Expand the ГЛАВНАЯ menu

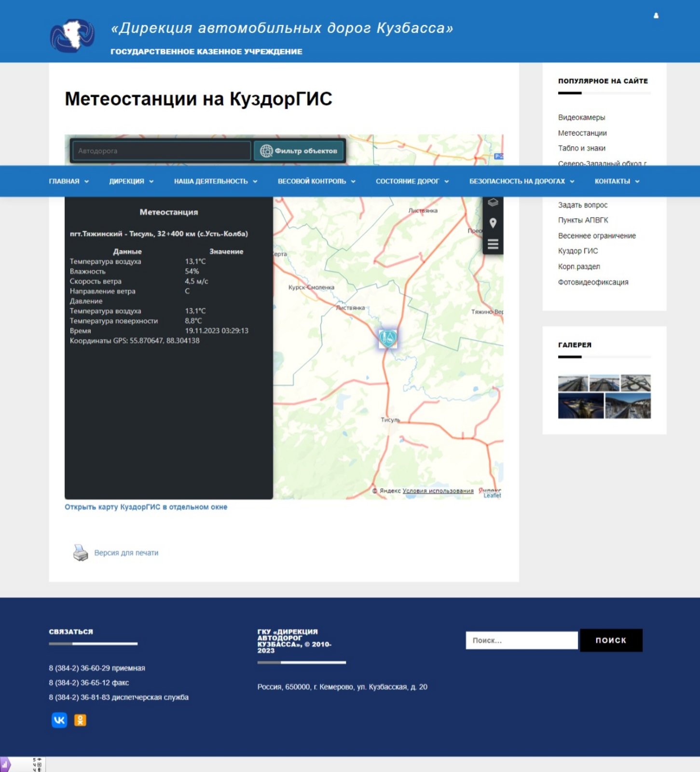[69, 181]
